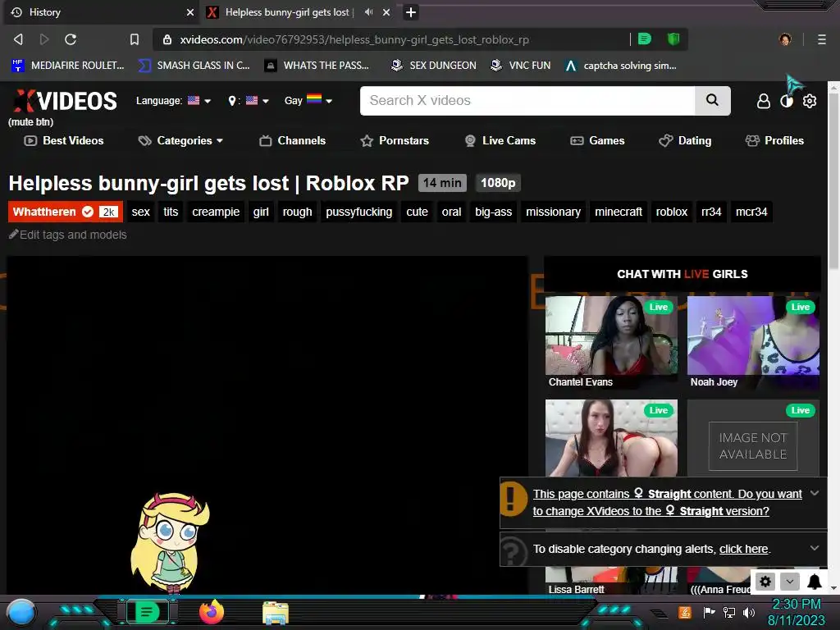Select the roblox tag
The image size is (840, 630).
671,212
